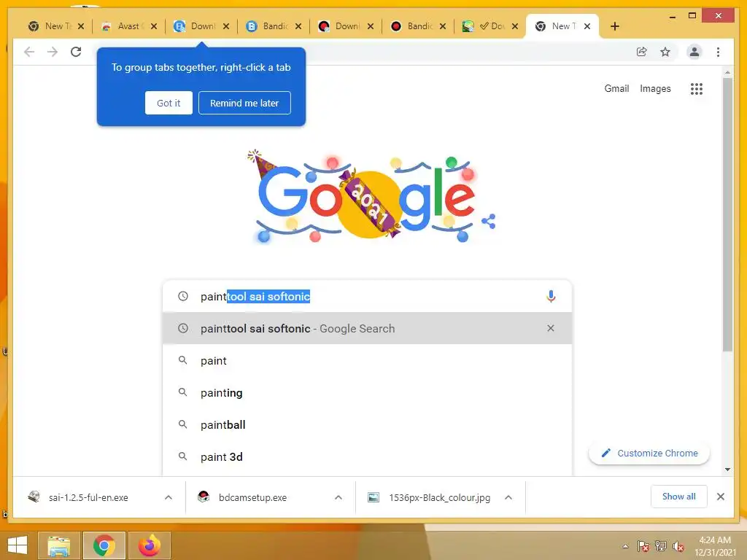Show hidden tray icons arrow
The image size is (747, 560).
click(625, 546)
